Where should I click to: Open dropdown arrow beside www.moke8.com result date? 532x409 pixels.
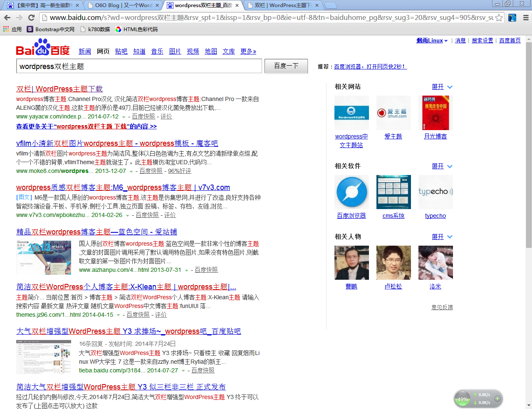pos(131,172)
